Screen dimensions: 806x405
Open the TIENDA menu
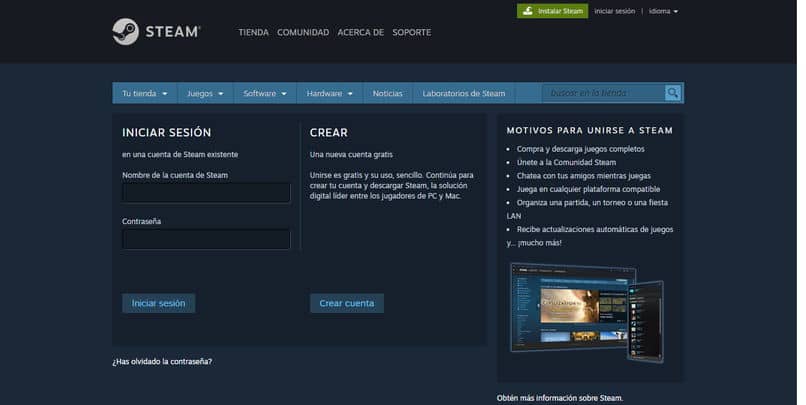253,32
